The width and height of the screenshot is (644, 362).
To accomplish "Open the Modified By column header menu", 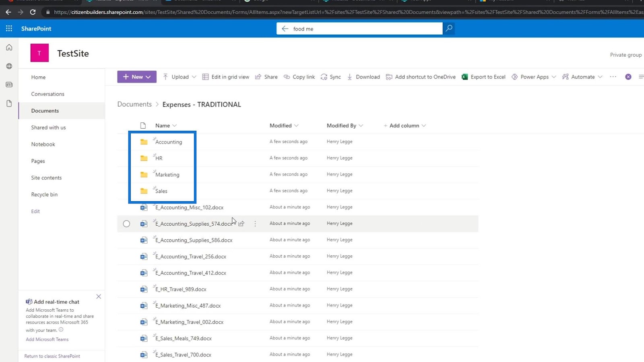I will point(345,125).
